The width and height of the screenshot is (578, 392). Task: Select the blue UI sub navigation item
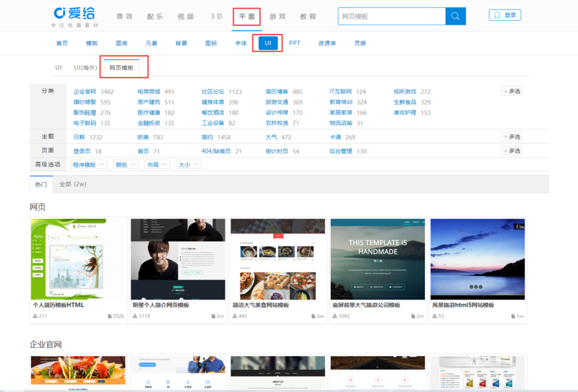[268, 43]
